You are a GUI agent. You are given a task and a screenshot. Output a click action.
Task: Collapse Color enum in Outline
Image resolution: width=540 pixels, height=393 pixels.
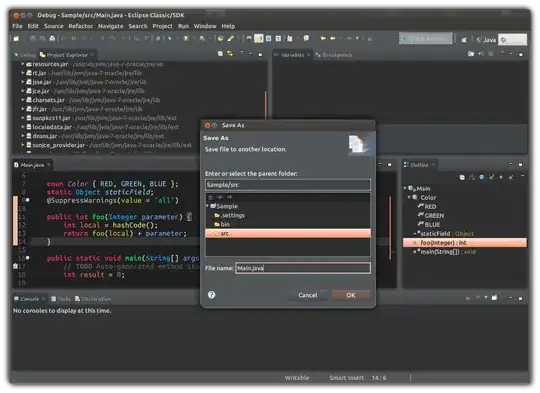pyautogui.click(x=409, y=197)
